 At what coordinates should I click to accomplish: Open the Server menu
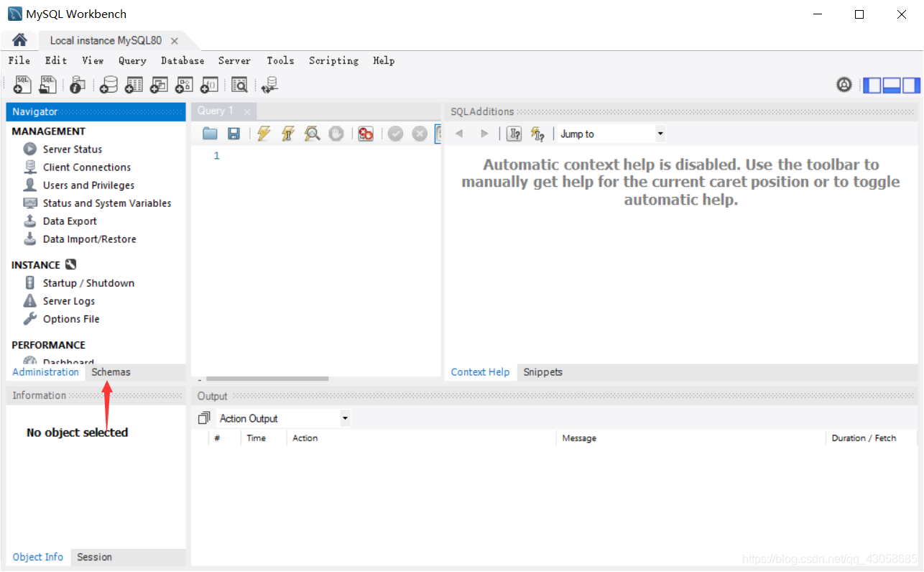click(235, 60)
